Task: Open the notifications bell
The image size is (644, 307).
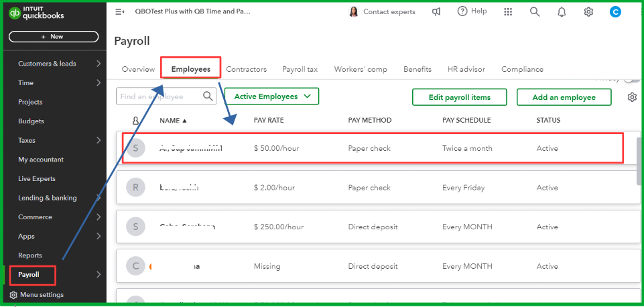Action: (562, 12)
